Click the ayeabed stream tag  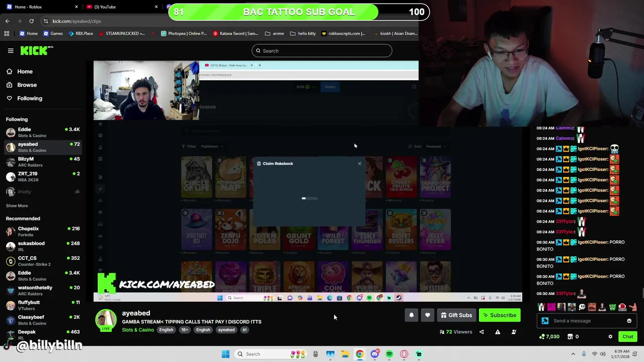pos(226,330)
